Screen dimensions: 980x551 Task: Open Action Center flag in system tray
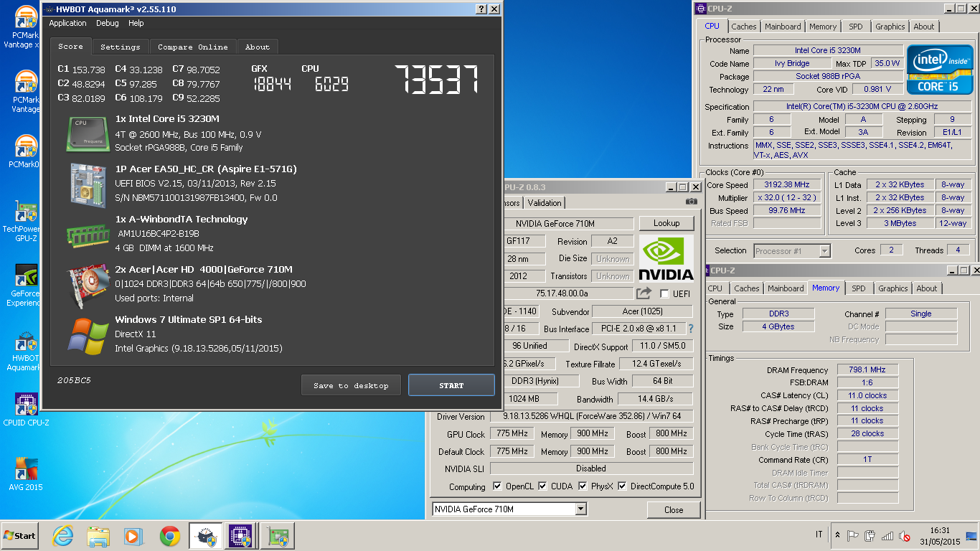(853, 536)
